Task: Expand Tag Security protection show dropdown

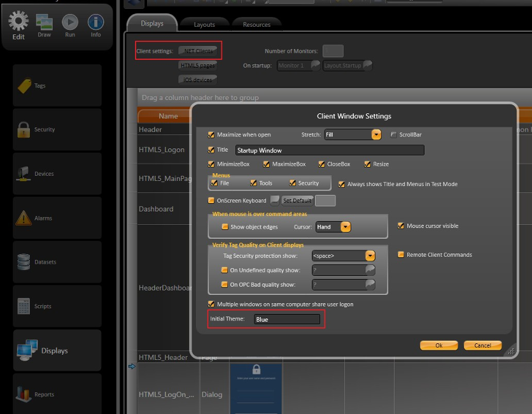Action: [x=370, y=255]
